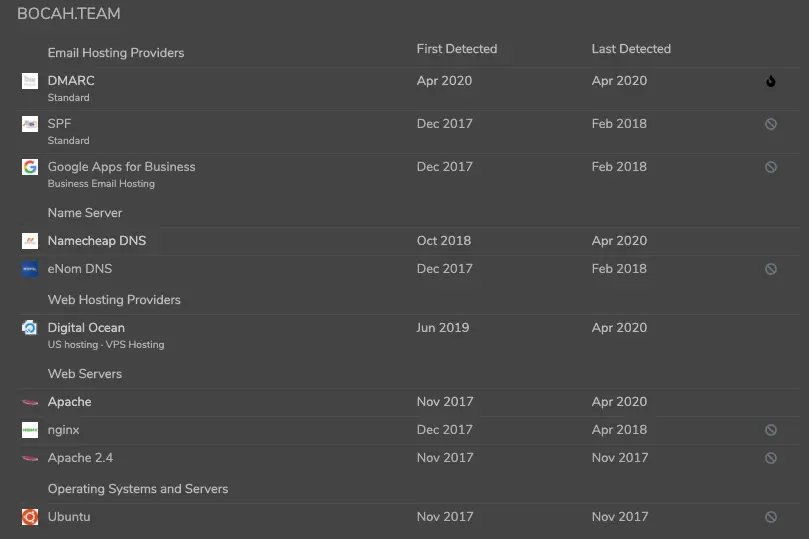Image resolution: width=809 pixels, height=539 pixels.
Task: Click the Namecheap DNS logo icon
Action: tap(30, 241)
